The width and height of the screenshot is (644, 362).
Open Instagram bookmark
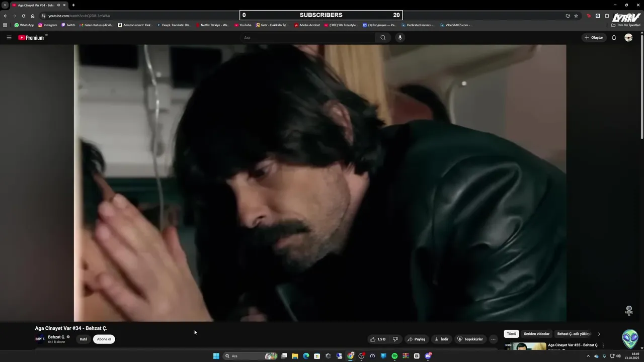pyautogui.click(x=48, y=25)
